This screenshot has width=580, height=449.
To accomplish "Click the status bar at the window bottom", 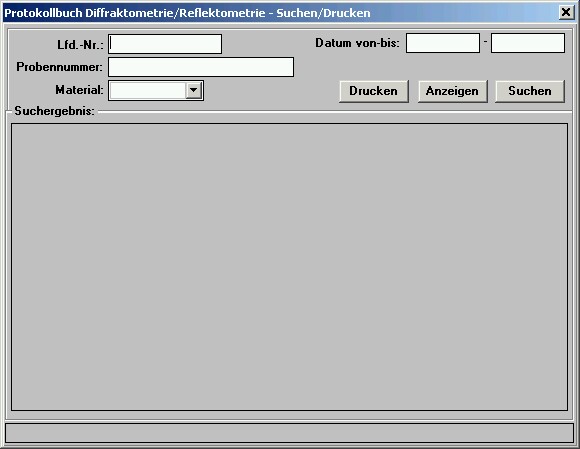I will coord(289,433).
